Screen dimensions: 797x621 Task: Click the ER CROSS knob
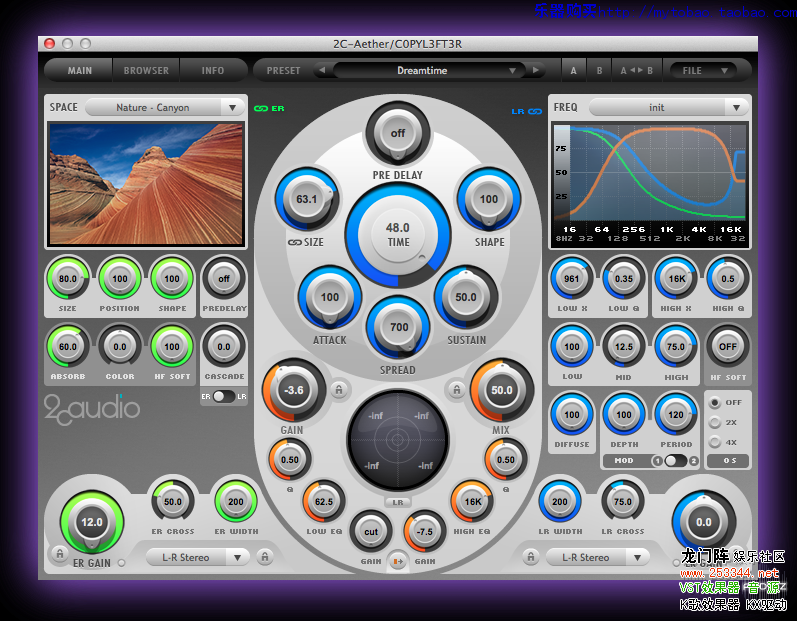(x=173, y=502)
